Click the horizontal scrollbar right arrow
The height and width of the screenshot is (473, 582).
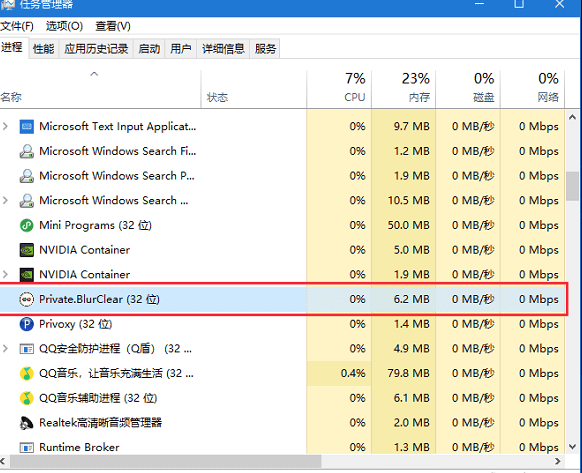click(x=558, y=461)
